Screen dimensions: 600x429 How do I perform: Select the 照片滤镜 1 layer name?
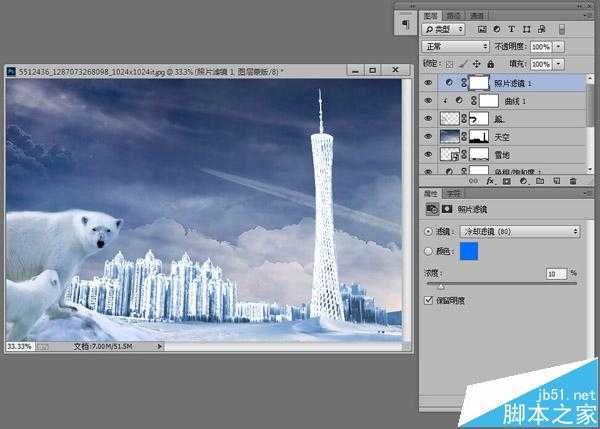pos(513,83)
